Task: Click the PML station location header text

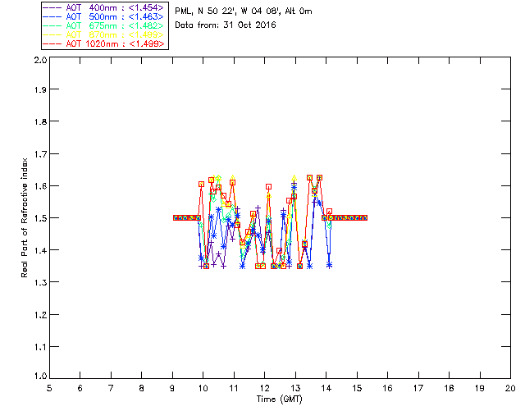Action: coord(244,11)
